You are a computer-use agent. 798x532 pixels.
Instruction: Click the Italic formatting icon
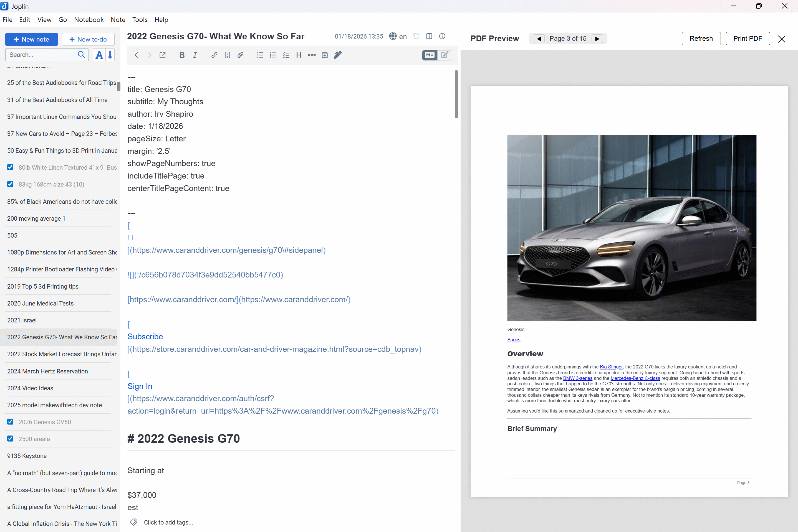pos(195,55)
